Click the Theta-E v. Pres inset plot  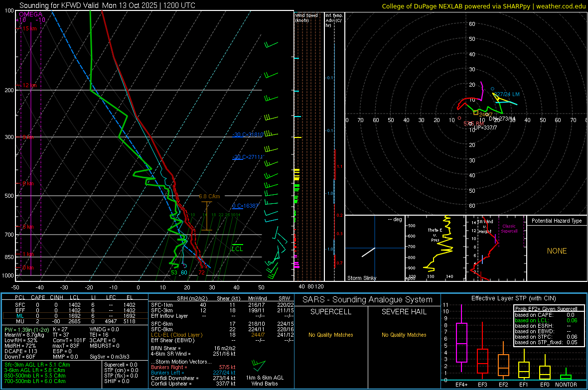[x=435, y=248]
